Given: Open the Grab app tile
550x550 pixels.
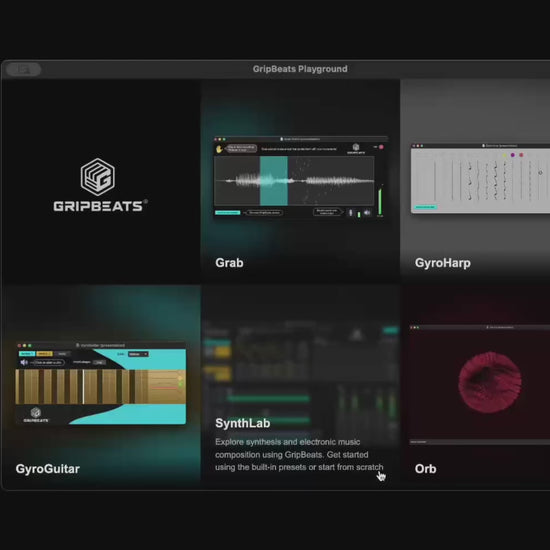Looking at the screenshot, I should (x=300, y=182).
